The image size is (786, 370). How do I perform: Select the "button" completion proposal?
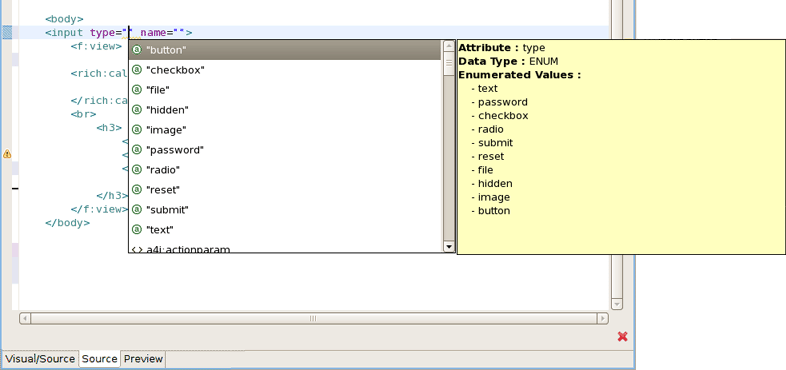click(x=285, y=50)
